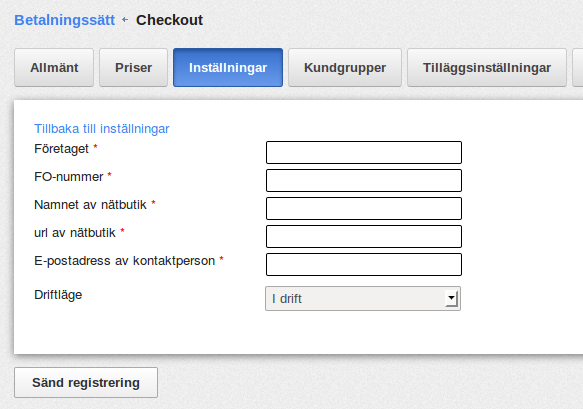Select the Inställningar tab
This screenshot has width=583, height=409.
point(228,68)
